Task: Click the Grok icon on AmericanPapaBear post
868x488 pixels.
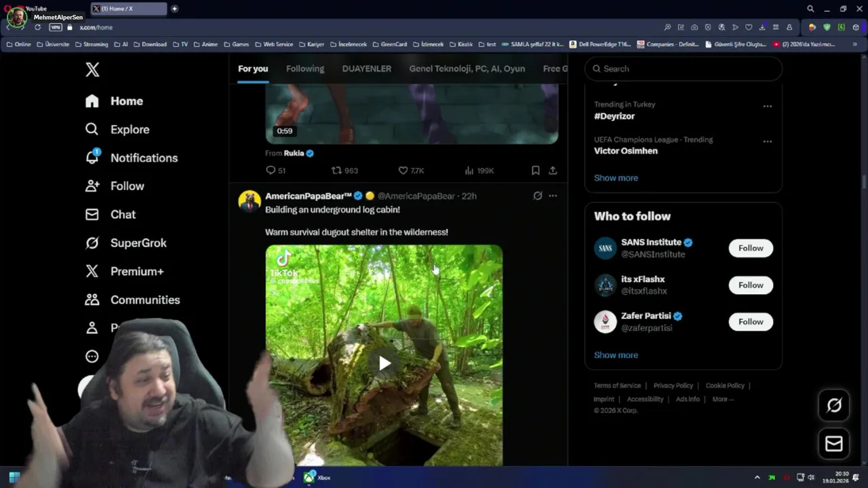Action: pos(538,196)
